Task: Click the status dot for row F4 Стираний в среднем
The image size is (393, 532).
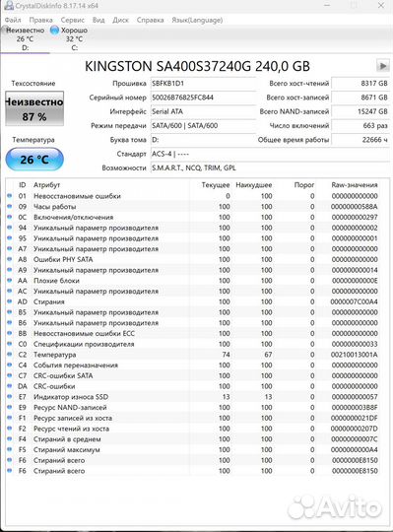Action: click(x=10, y=438)
